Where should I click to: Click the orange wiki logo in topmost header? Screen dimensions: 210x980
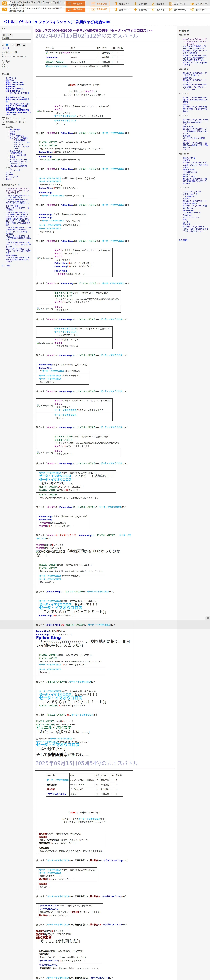point(5,4)
